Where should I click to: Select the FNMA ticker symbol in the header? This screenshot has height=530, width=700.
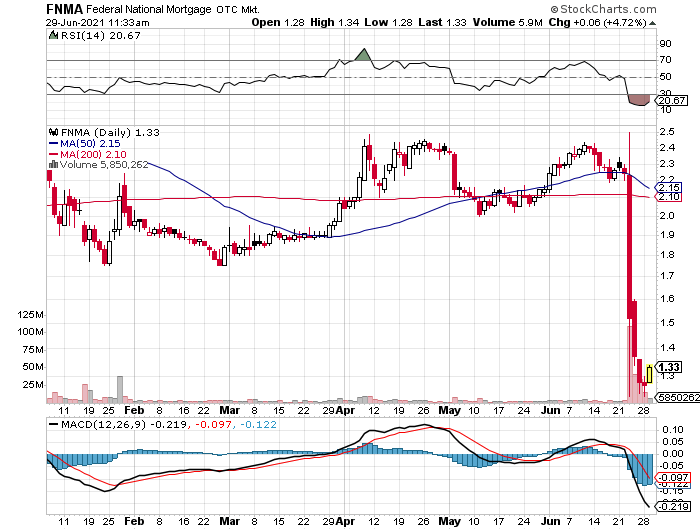[x=64, y=9]
